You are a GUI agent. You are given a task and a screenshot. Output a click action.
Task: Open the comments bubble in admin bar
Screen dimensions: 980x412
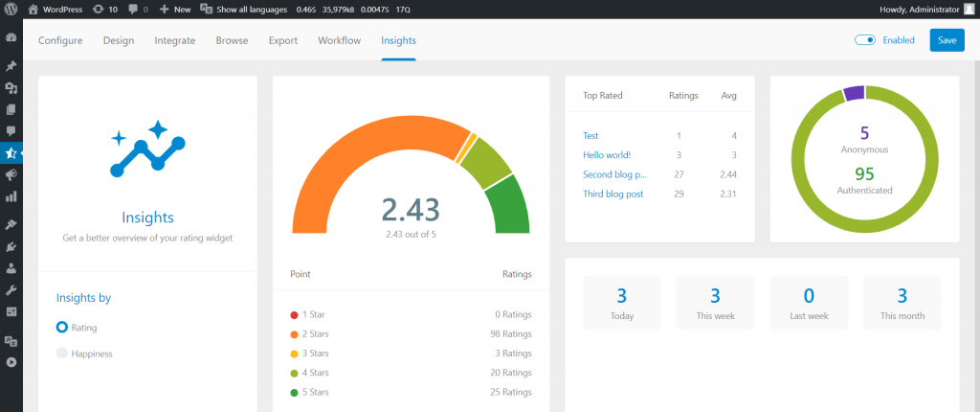[138, 10]
